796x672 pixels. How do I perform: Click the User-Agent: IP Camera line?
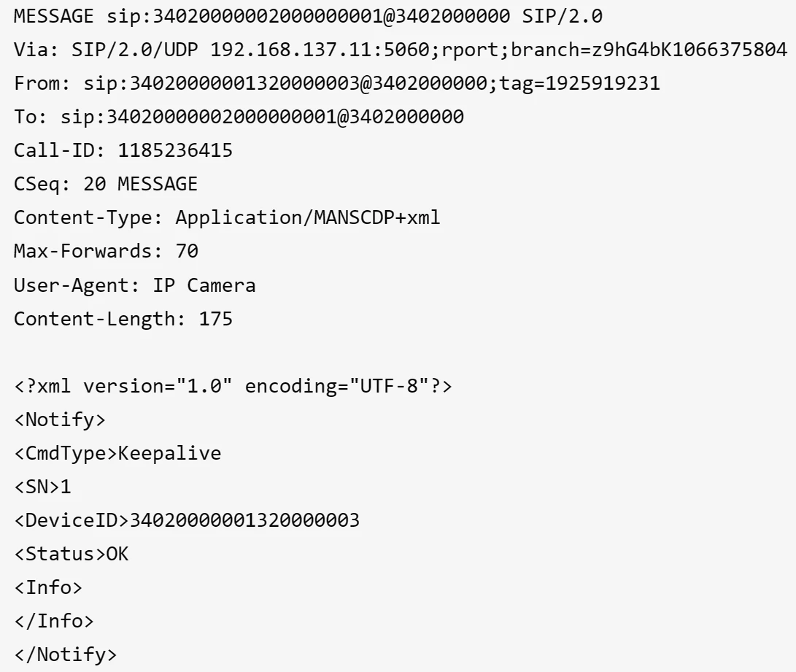coord(135,285)
